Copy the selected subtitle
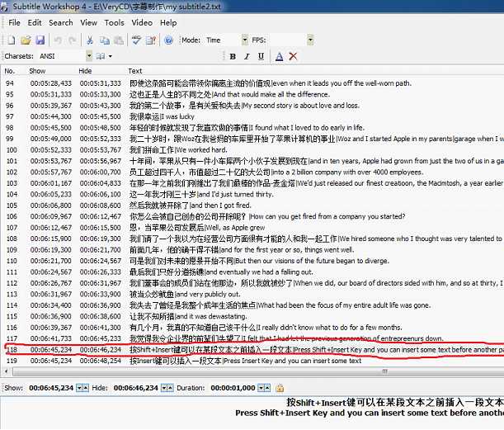This screenshot has height=430, width=504. (x=104, y=40)
